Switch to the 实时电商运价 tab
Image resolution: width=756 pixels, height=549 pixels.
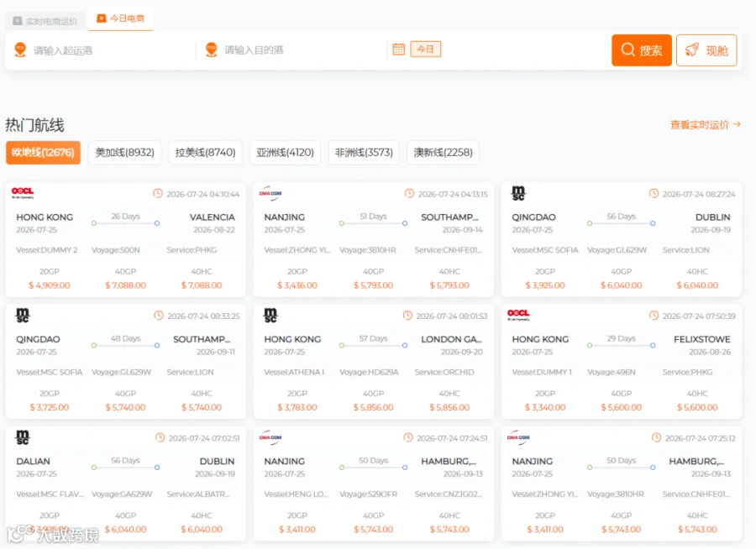coord(45,21)
